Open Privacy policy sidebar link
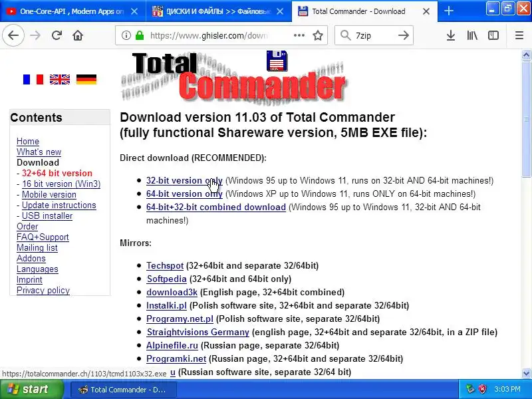This screenshot has height=399, width=532. click(43, 291)
